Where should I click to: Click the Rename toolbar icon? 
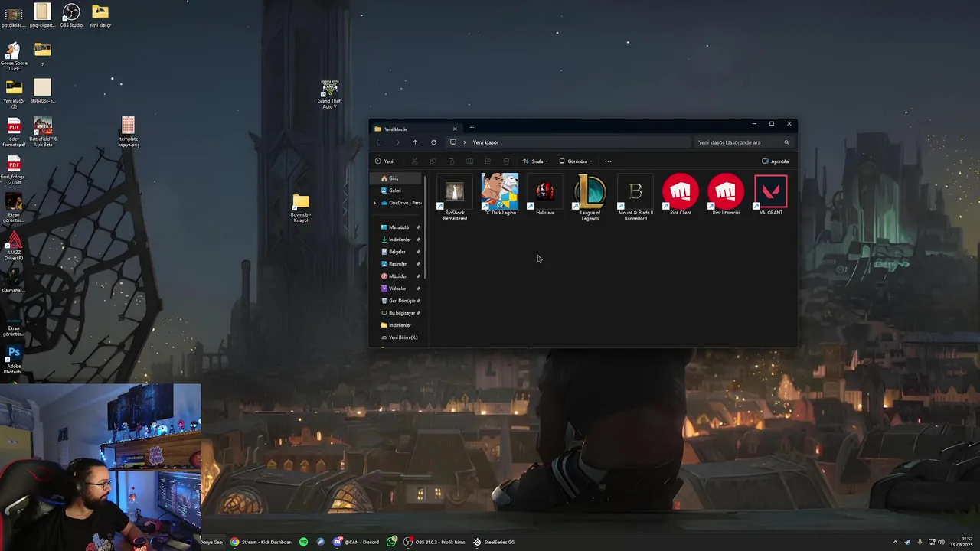tap(469, 161)
